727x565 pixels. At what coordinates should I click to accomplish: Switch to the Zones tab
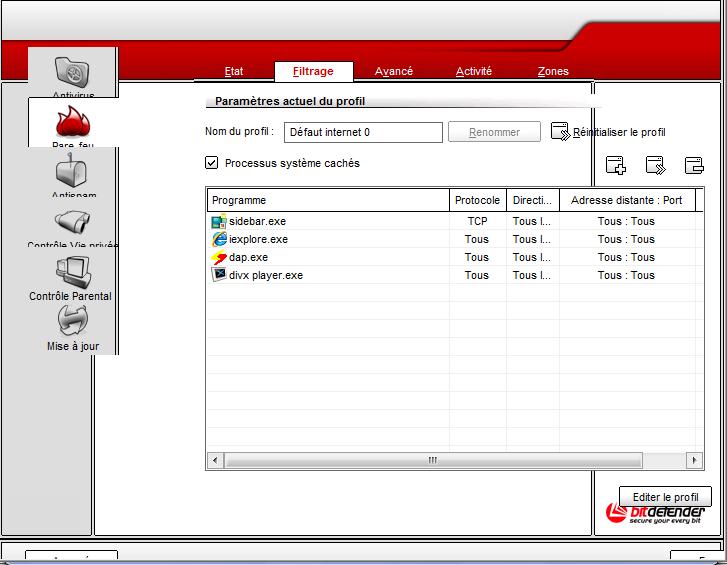coord(553,71)
